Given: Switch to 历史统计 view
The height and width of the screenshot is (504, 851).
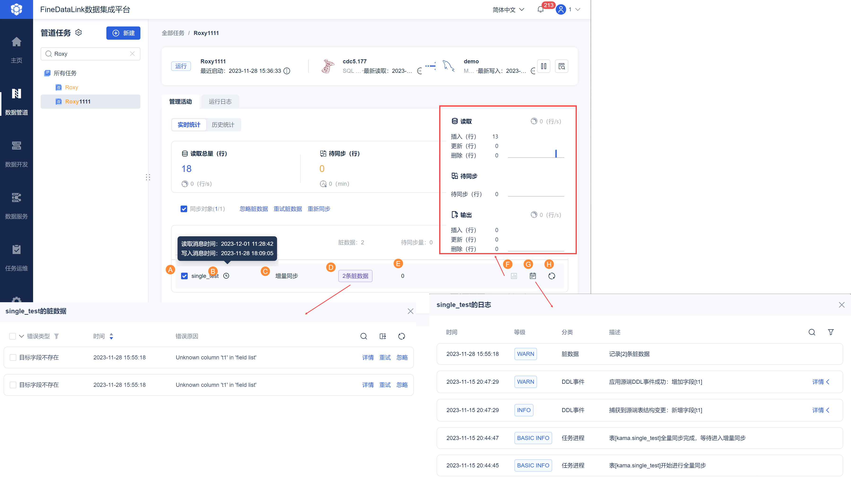Looking at the screenshot, I should point(223,125).
